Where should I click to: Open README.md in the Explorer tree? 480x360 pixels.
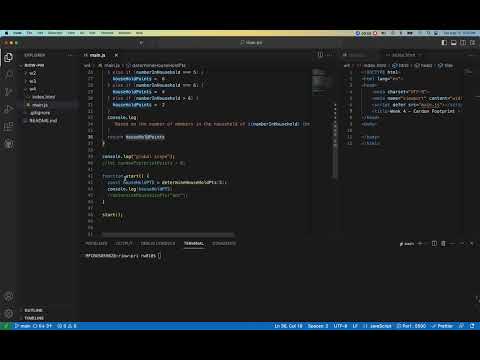pos(43,121)
